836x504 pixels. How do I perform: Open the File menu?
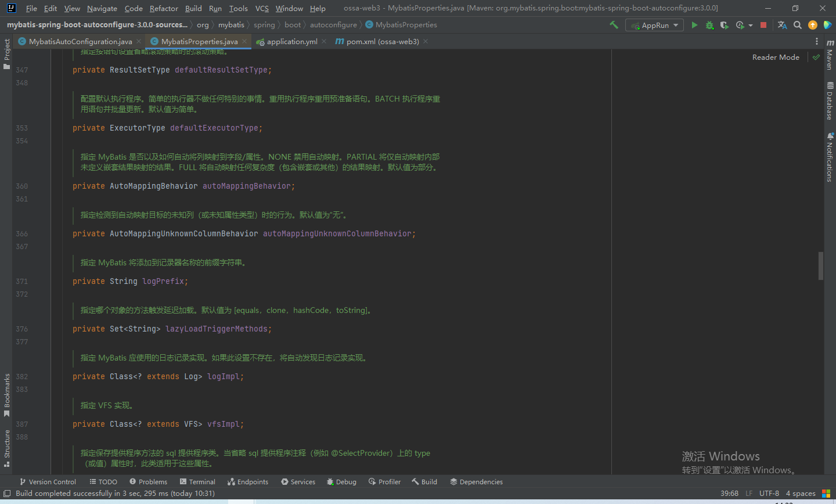(31, 8)
